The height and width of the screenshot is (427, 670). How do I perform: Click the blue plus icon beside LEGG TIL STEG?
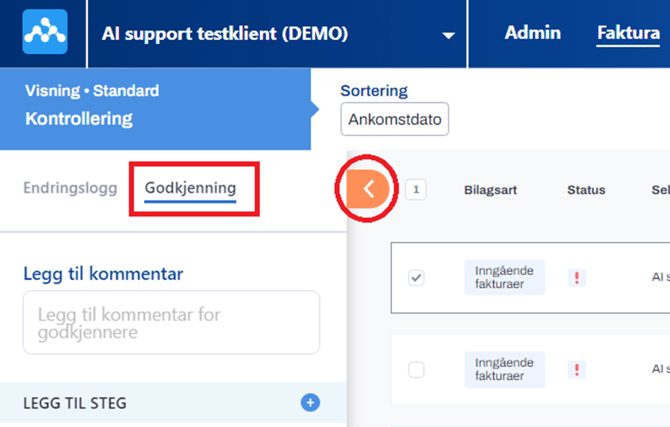(310, 403)
